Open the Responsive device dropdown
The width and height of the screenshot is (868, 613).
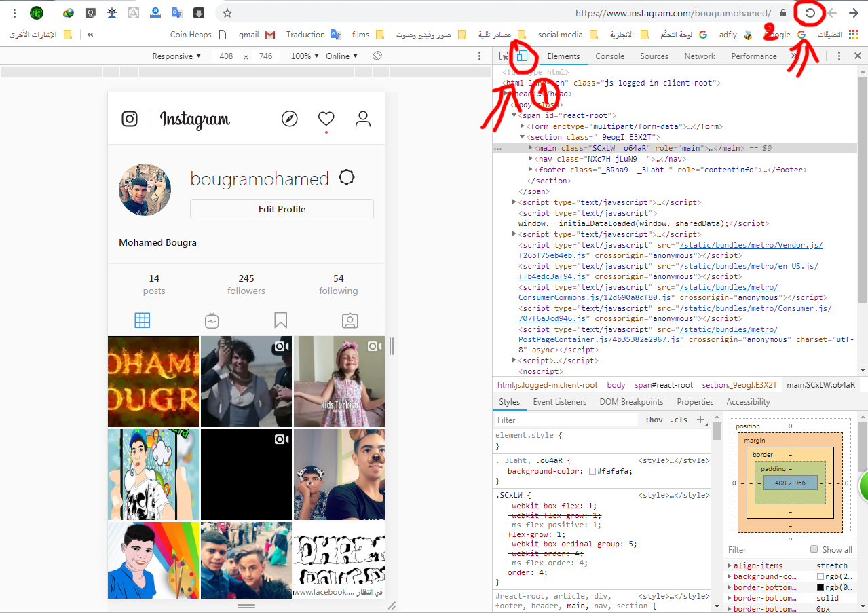(x=176, y=56)
